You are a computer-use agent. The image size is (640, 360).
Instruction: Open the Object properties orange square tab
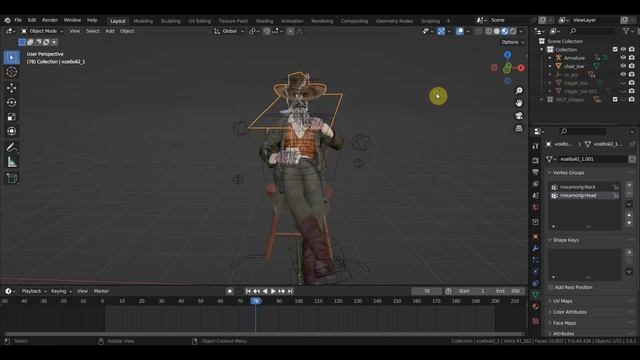pyautogui.click(x=536, y=236)
